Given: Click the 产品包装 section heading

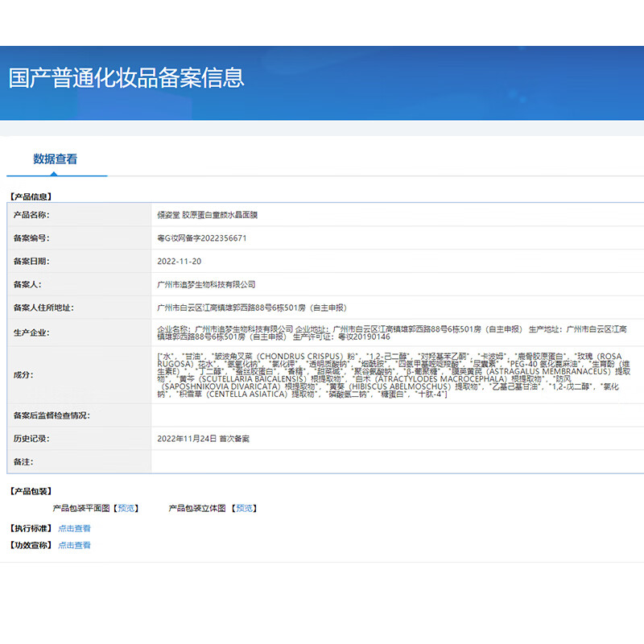Looking at the screenshot, I should click(31, 491).
